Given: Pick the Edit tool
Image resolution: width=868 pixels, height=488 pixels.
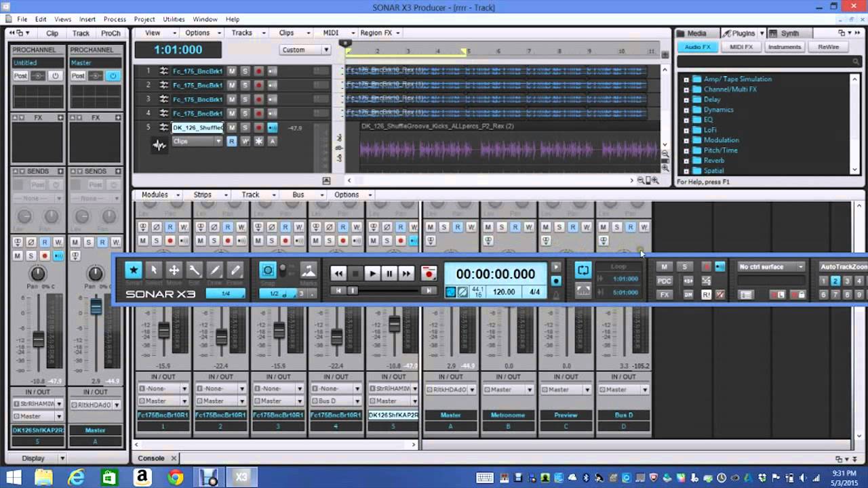Looking at the screenshot, I should pos(195,270).
